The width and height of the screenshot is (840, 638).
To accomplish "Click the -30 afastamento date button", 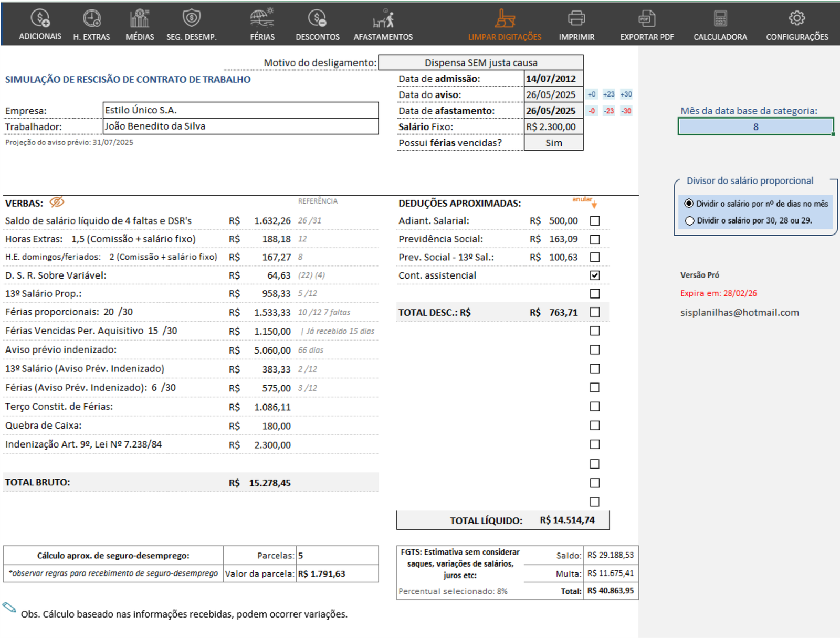I will click(626, 111).
